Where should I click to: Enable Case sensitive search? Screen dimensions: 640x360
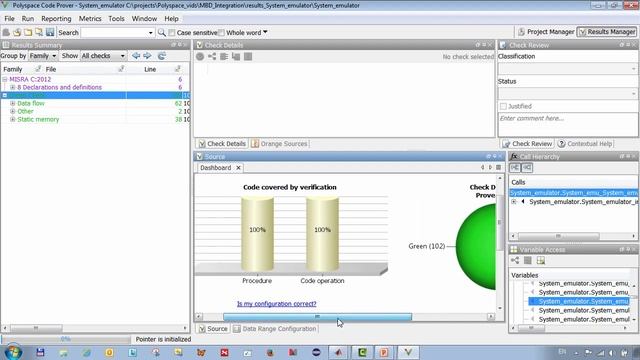172,32
